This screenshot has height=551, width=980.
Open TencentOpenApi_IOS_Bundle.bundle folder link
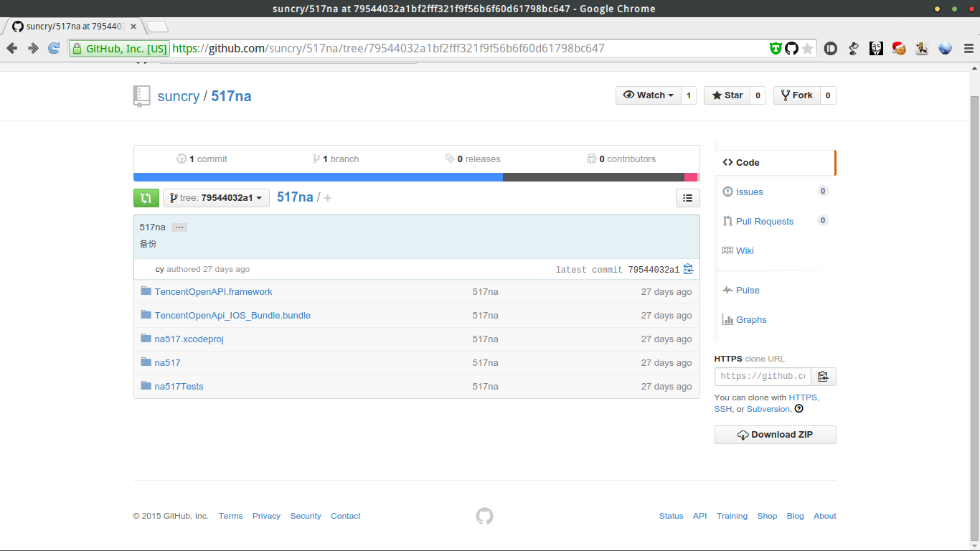coord(232,315)
